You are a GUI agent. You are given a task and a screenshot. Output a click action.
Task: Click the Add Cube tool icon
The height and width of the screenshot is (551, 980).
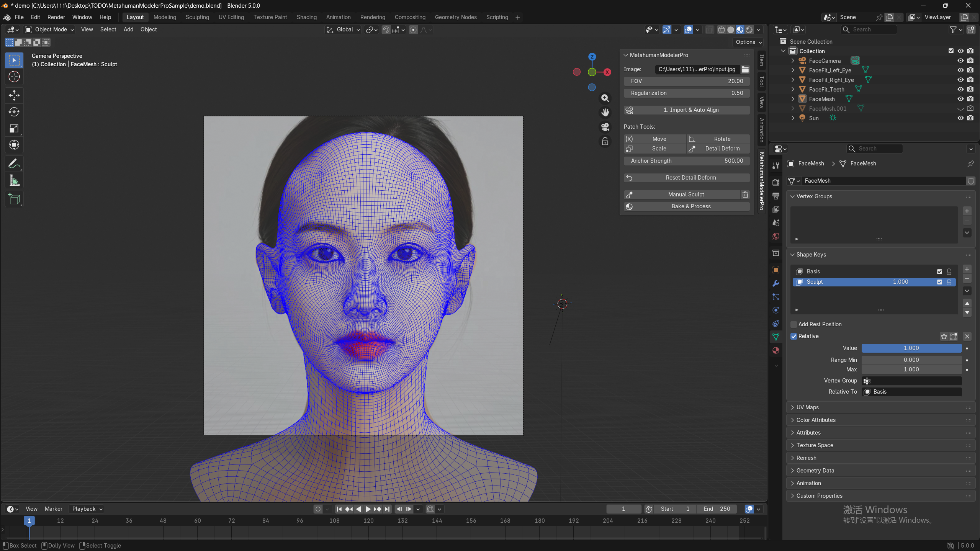coord(14,199)
